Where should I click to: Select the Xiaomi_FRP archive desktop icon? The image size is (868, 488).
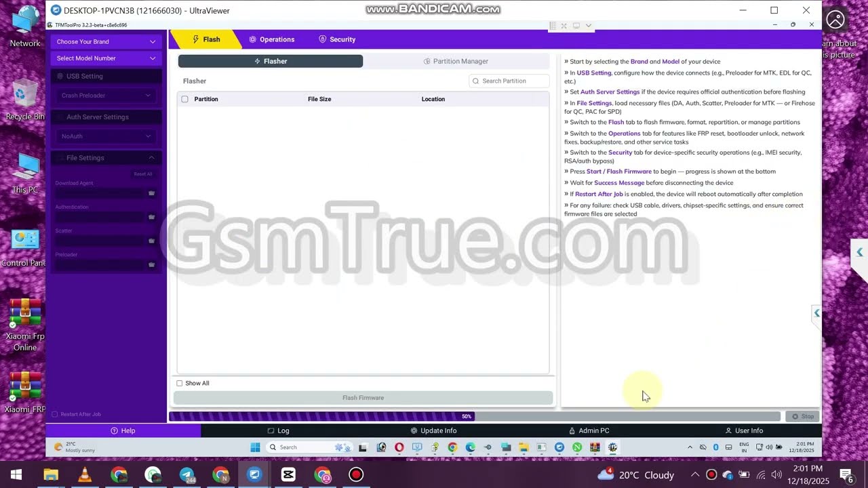tap(25, 393)
